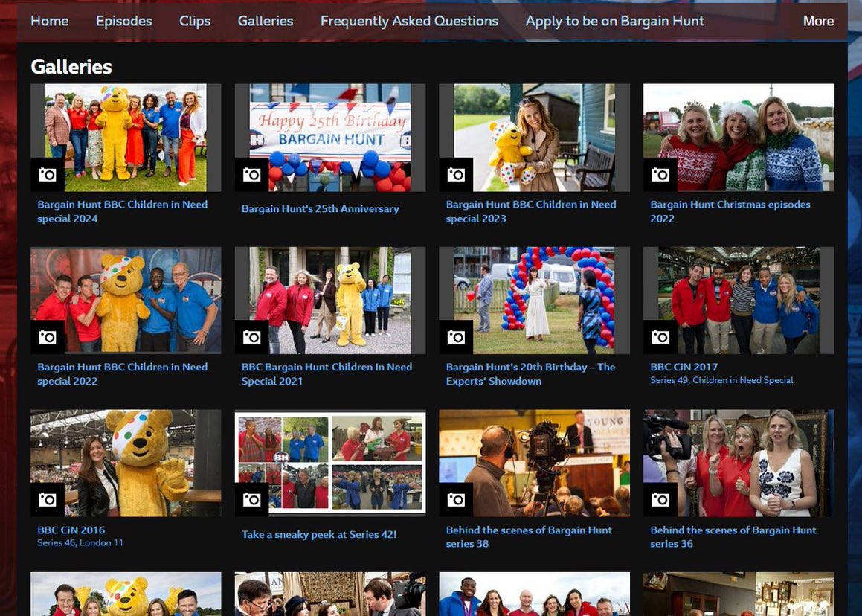Click camera icon on 20th Birthday gallery
Viewport: 862px width, 616px height.
[x=456, y=337]
